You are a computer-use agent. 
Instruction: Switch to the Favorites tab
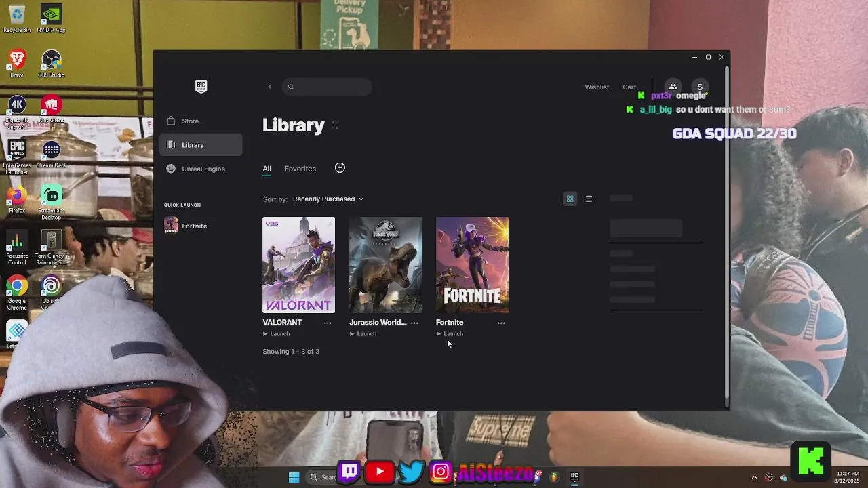(x=300, y=169)
